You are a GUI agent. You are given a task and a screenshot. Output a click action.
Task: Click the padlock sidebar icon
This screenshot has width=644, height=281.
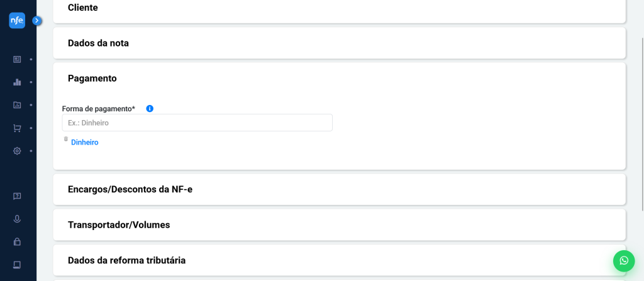(17, 241)
